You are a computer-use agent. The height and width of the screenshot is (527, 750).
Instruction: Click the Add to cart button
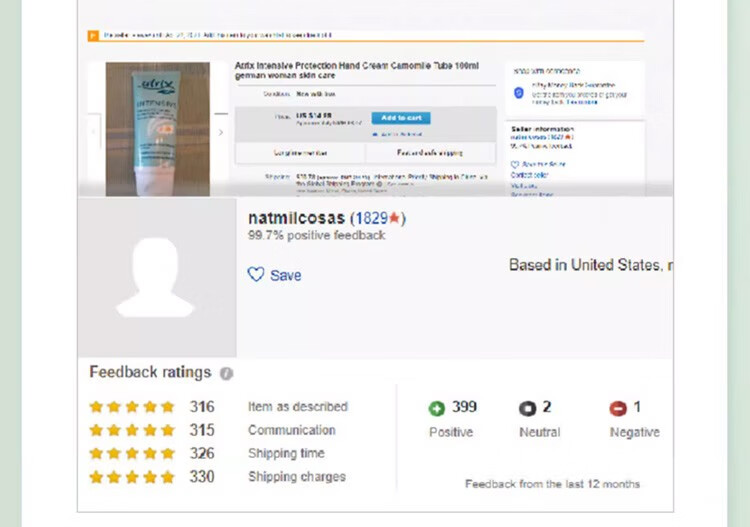tap(401, 118)
